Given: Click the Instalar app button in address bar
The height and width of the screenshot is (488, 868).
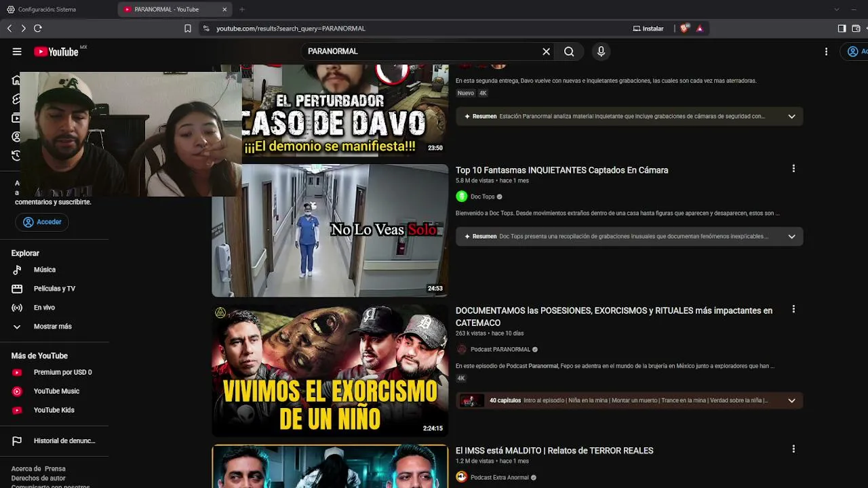Looking at the screenshot, I should (648, 28).
